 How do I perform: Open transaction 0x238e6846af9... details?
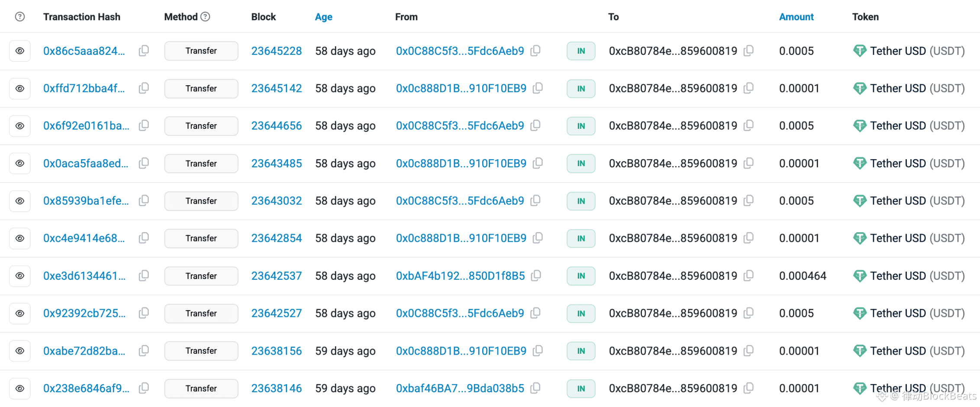[x=86, y=388]
